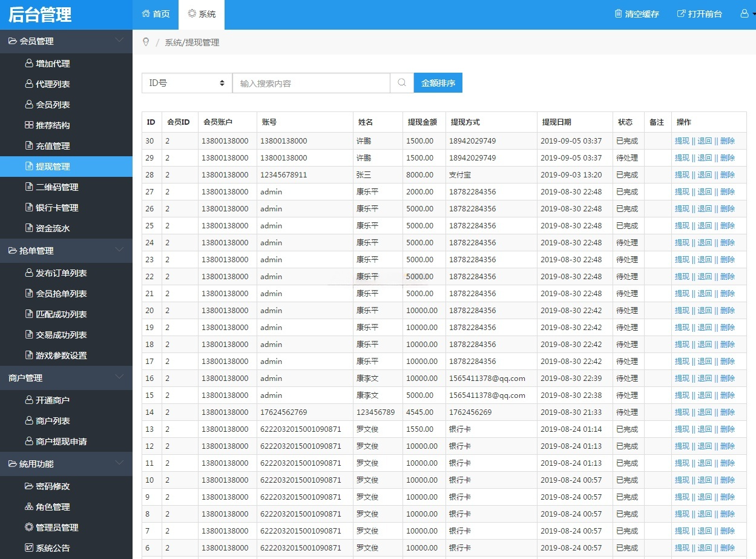Open the ID号 search type dropdown
The height and width of the screenshot is (559, 756).
point(186,82)
